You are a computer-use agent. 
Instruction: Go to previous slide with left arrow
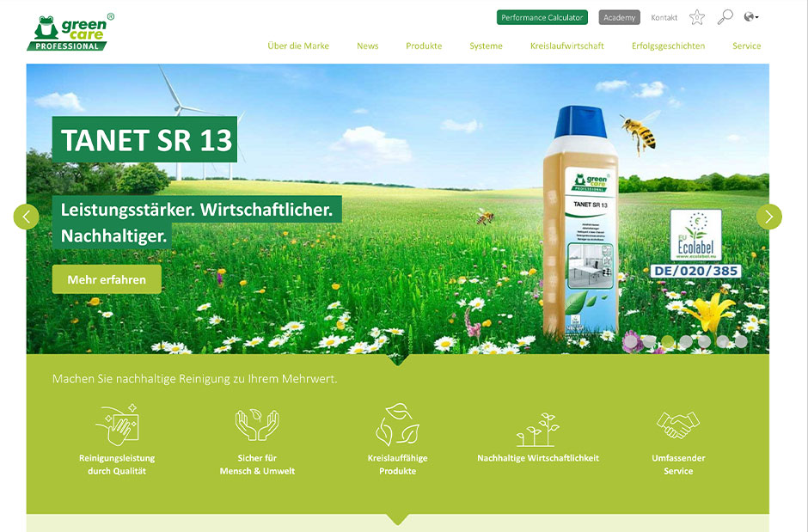27,217
